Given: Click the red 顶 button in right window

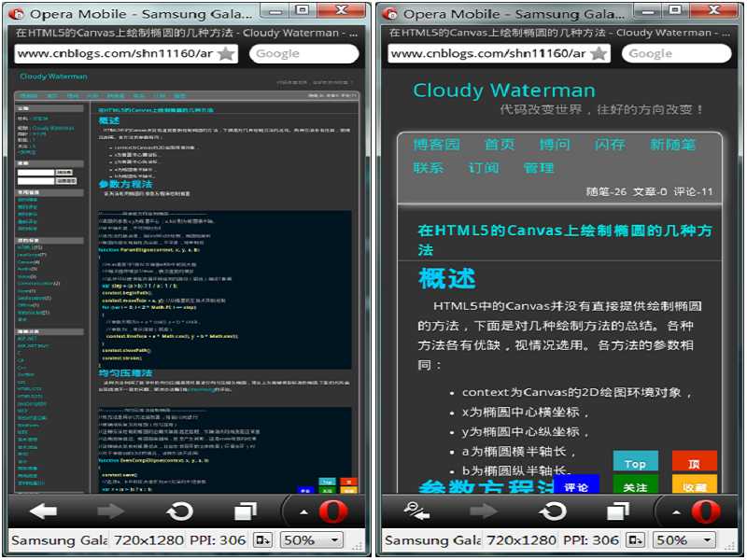Looking at the screenshot, I should point(695,461).
